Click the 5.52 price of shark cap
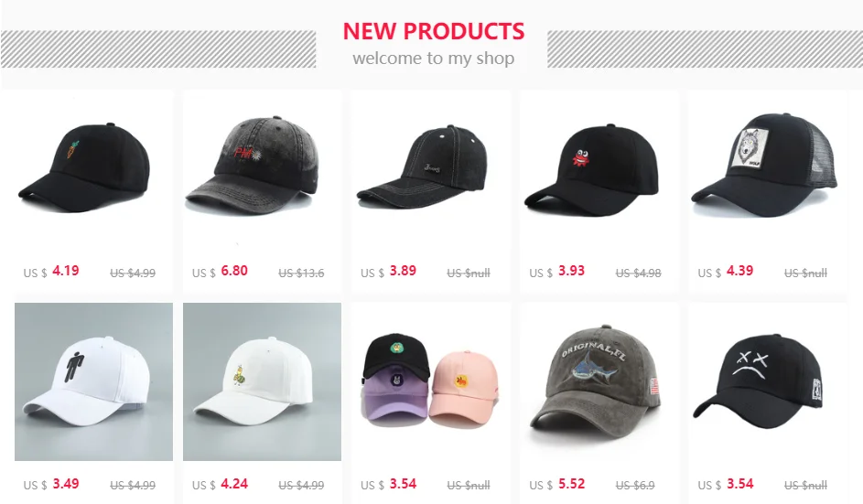The width and height of the screenshot is (863, 504). [571, 484]
